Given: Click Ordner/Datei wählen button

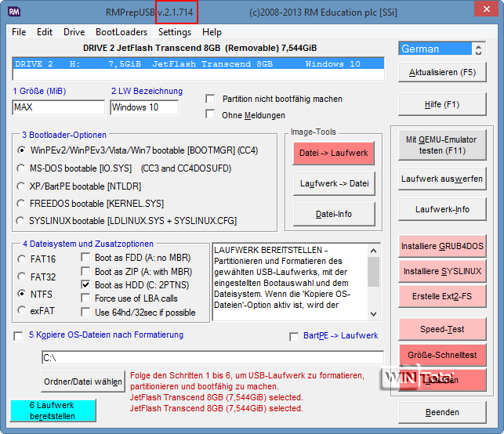Looking at the screenshot, I should click(x=83, y=382).
